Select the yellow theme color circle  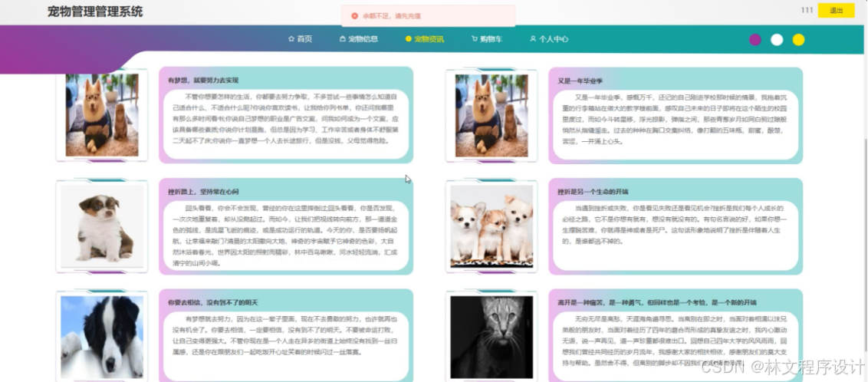pyautogui.click(x=798, y=40)
